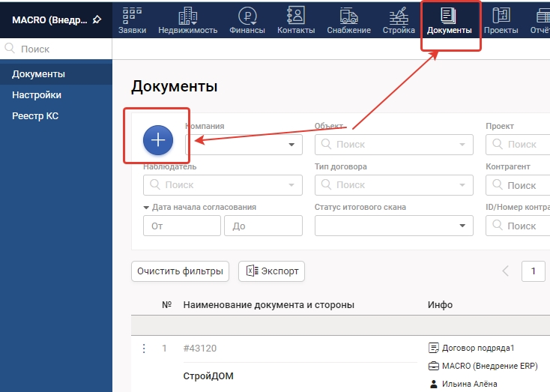Open the Стройка construction icon
Image resolution: width=550 pixels, height=392 pixels.
tap(399, 15)
